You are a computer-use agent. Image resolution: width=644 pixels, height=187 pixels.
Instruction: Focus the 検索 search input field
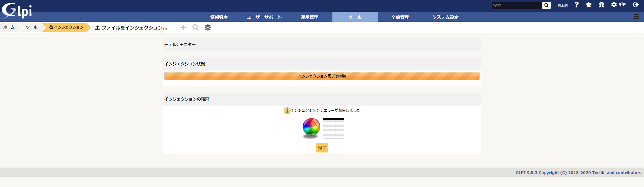(x=517, y=5)
